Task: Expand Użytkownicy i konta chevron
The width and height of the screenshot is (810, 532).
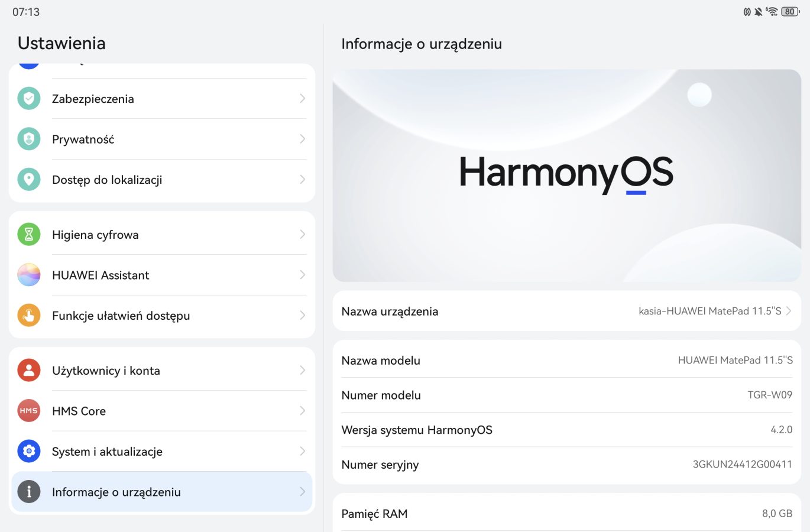Action: pos(302,371)
